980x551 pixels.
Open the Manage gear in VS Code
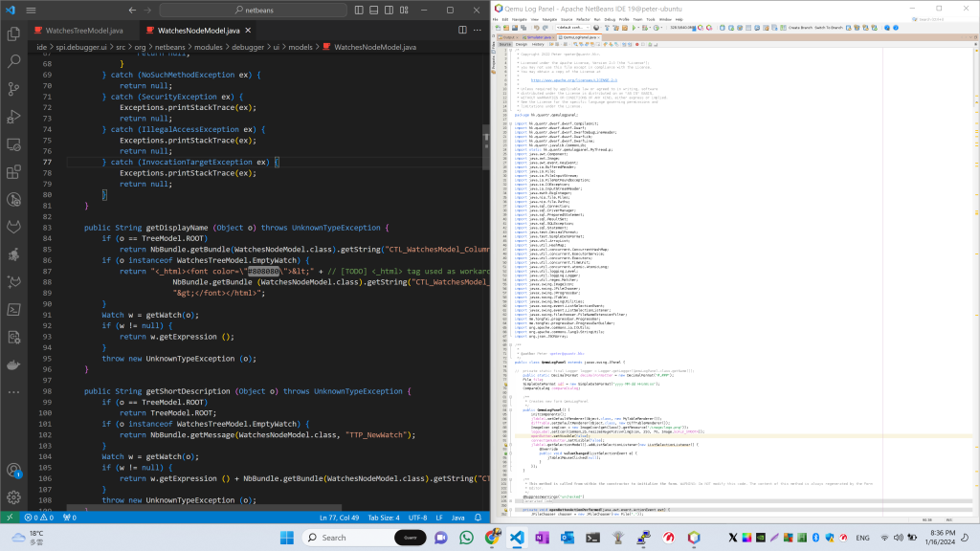pyautogui.click(x=13, y=497)
